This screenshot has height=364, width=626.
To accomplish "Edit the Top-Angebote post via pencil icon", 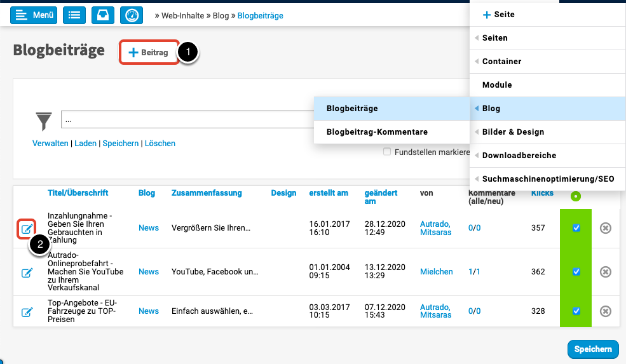I will tap(27, 312).
